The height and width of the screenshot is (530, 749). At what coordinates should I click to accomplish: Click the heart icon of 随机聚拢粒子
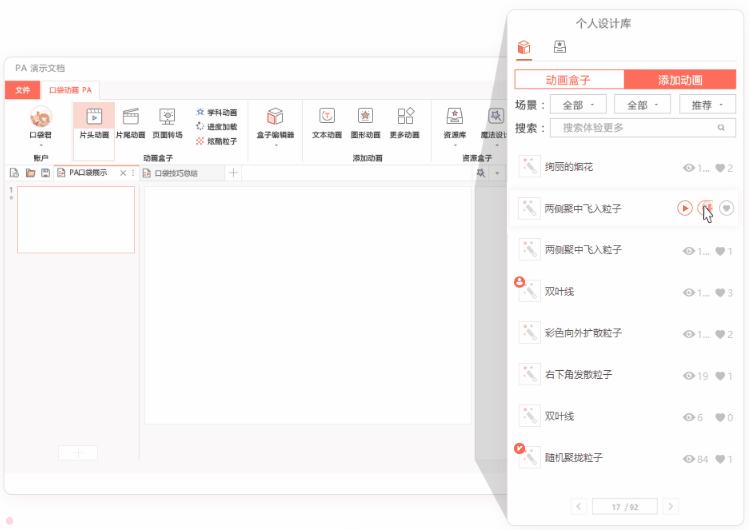click(720, 459)
